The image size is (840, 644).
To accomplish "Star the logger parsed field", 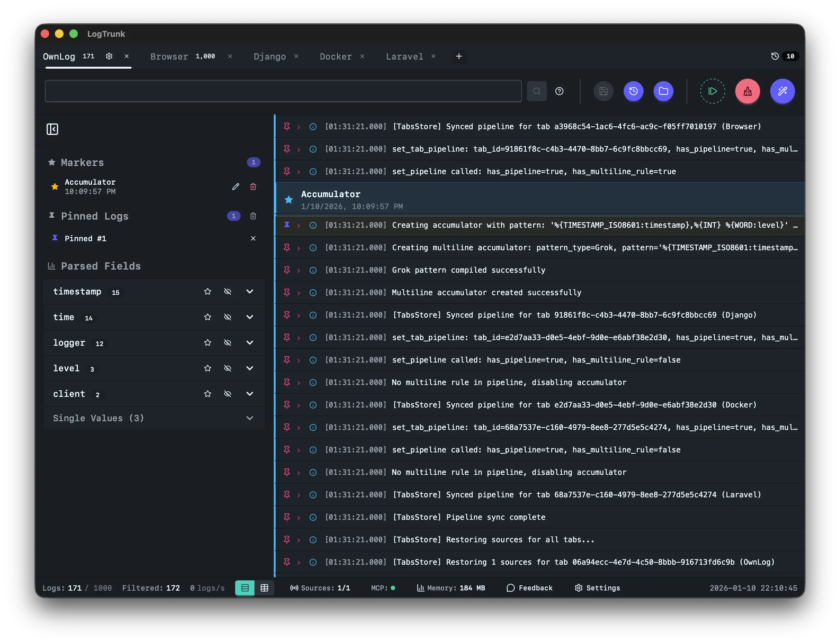I will (x=207, y=343).
